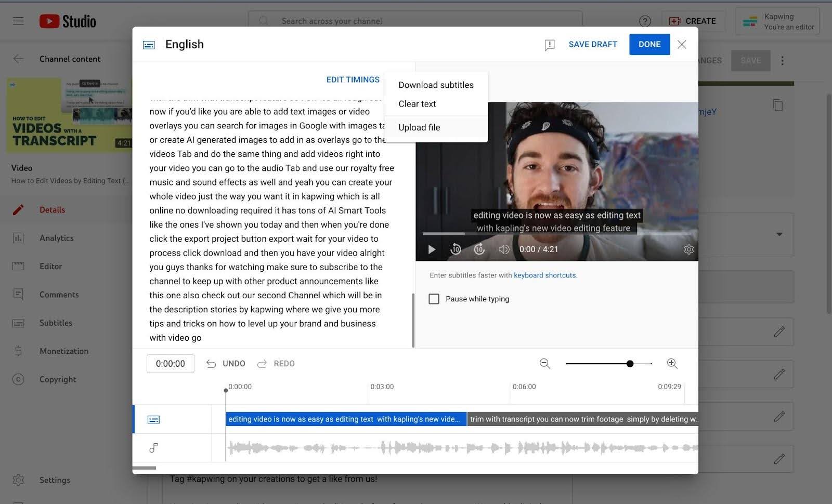
Task: Click the YouTube Studio logo
Action: click(x=68, y=21)
